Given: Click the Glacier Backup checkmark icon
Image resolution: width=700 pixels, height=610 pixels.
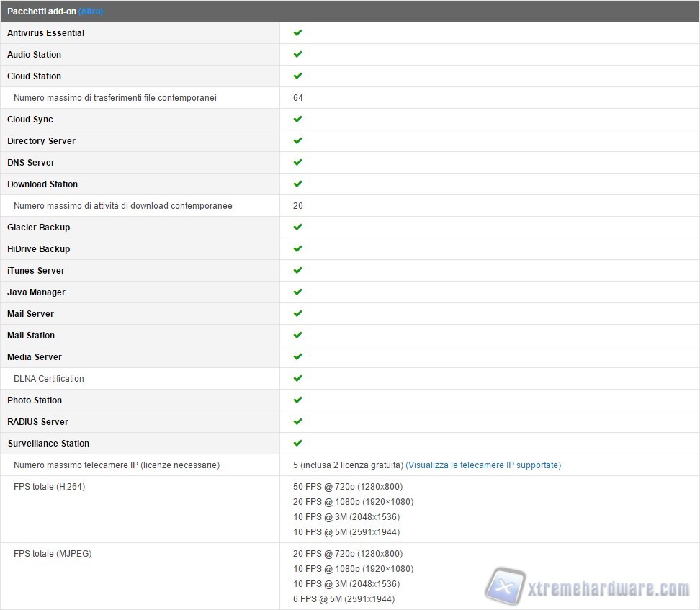Looking at the screenshot, I should tap(297, 228).
